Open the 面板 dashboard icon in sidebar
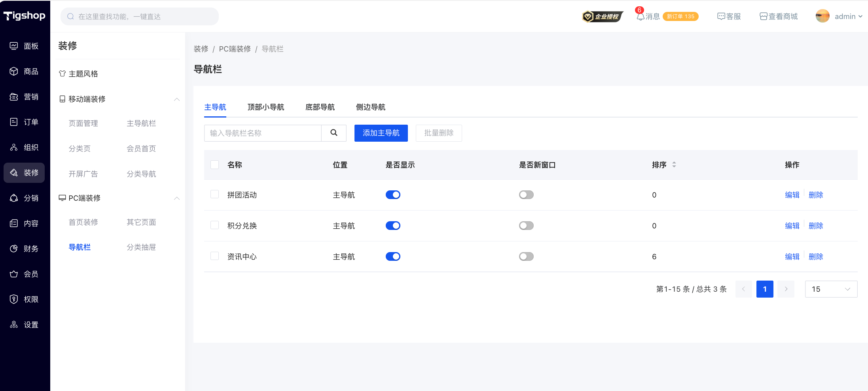Viewport: 868px width, 391px height. pyautogui.click(x=14, y=46)
